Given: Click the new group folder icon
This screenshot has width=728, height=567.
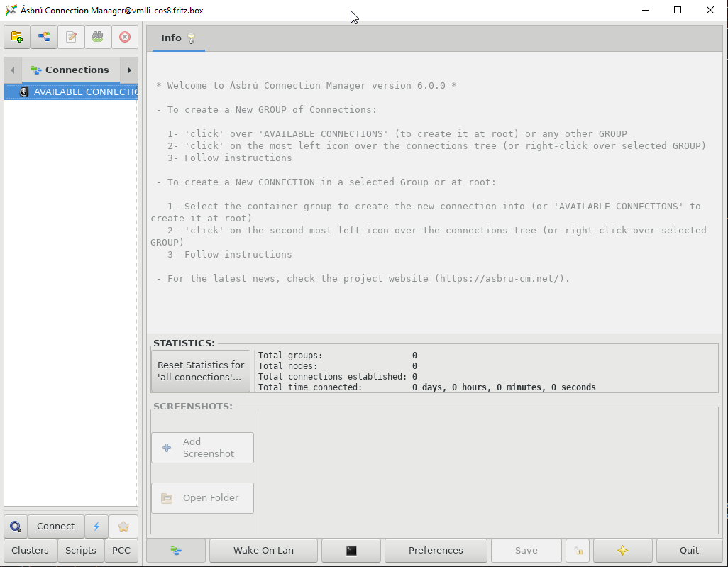Looking at the screenshot, I should [17, 37].
